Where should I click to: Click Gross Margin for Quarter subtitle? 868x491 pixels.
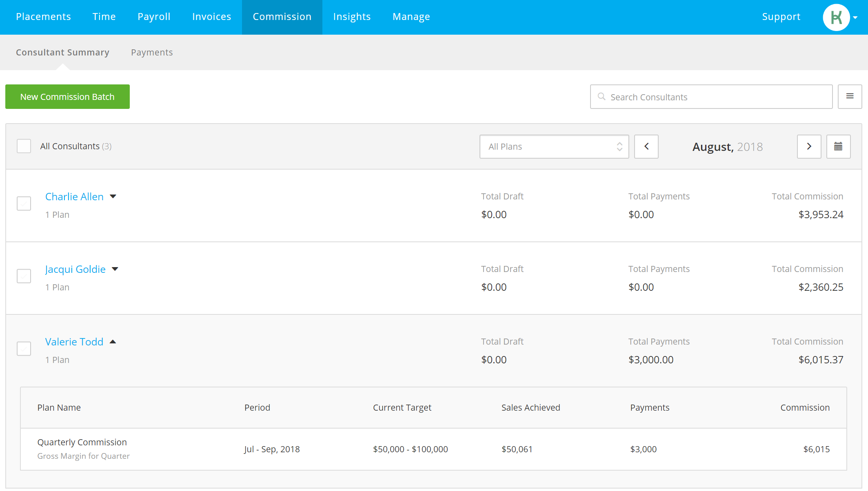tap(83, 456)
